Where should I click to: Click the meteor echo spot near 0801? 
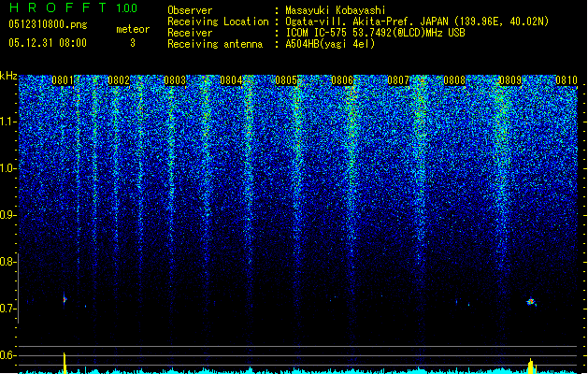65,299
